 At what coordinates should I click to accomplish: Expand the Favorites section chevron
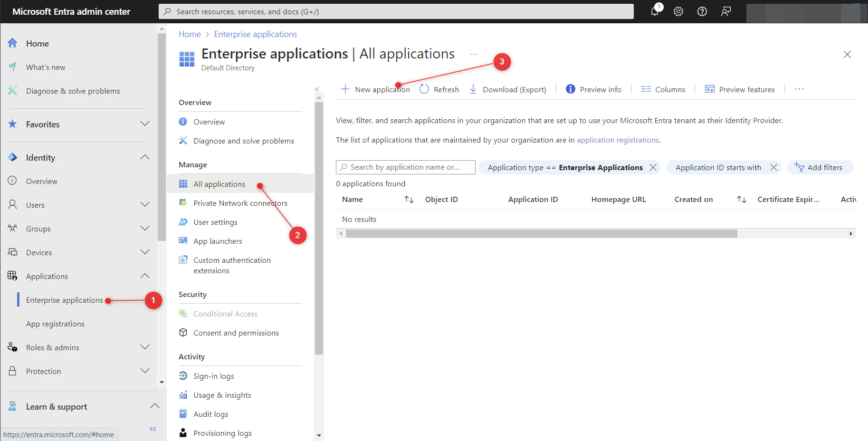[145, 124]
